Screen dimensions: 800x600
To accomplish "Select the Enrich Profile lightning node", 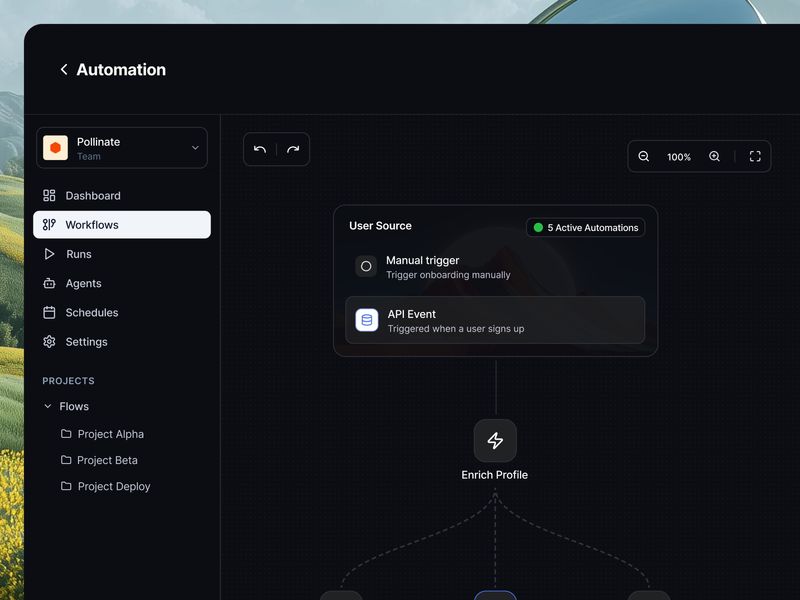I will pyautogui.click(x=495, y=440).
